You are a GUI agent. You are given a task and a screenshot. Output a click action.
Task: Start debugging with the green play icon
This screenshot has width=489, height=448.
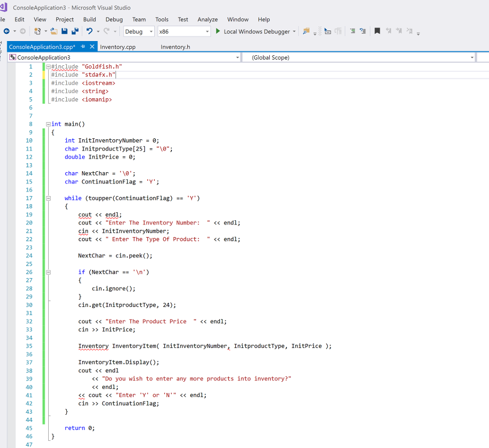[218, 31]
